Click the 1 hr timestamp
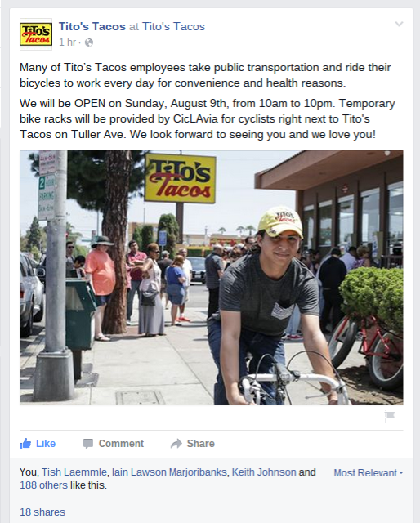The image size is (420, 523). (67, 42)
